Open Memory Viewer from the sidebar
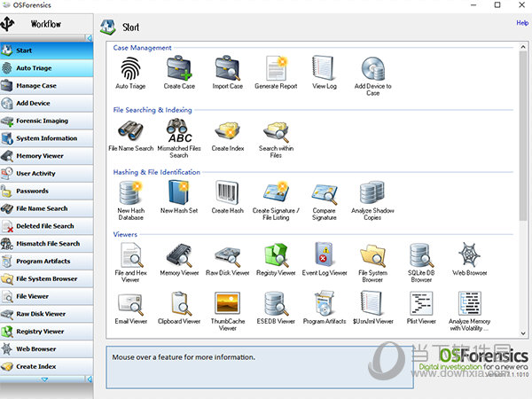The image size is (532, 399). tap(46, 156)
